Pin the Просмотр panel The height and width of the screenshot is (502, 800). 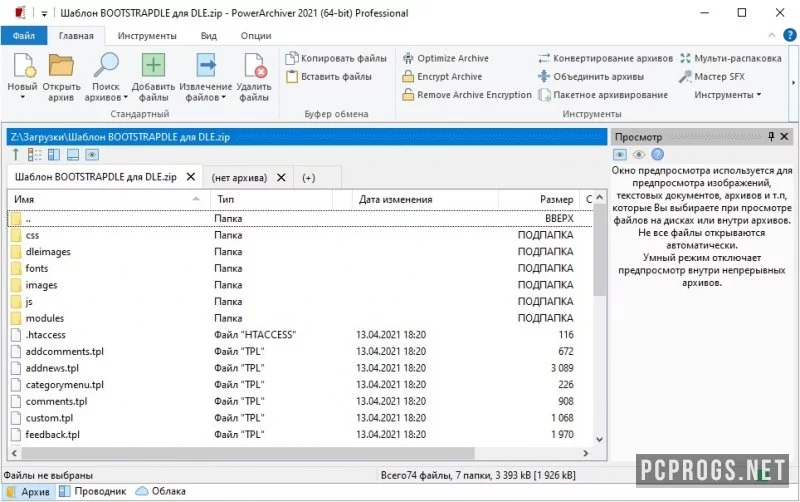point(771,136)
